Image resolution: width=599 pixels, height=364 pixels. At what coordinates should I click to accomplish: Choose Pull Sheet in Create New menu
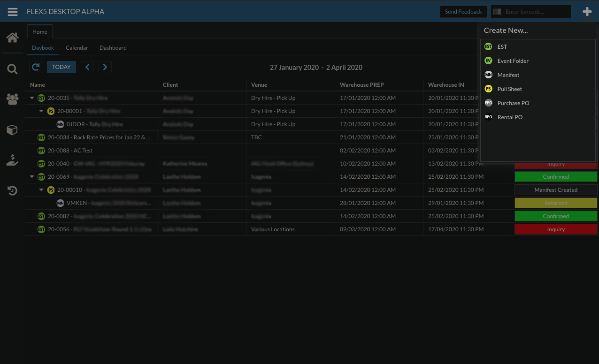click(x=509, y=89)
